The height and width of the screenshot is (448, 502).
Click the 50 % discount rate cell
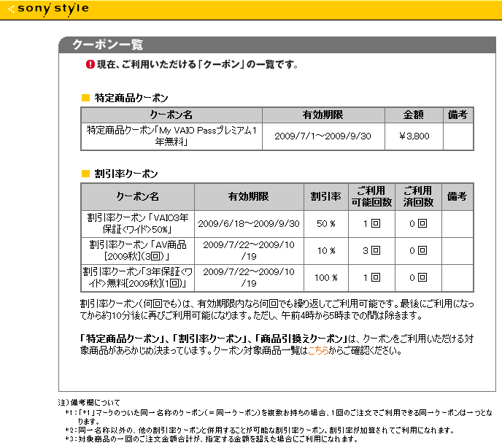326,223
